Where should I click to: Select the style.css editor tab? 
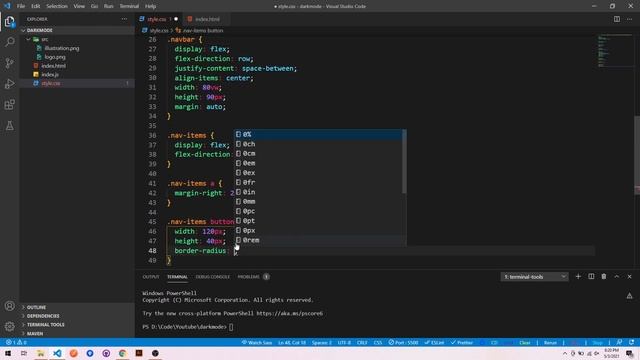[159, 19]
